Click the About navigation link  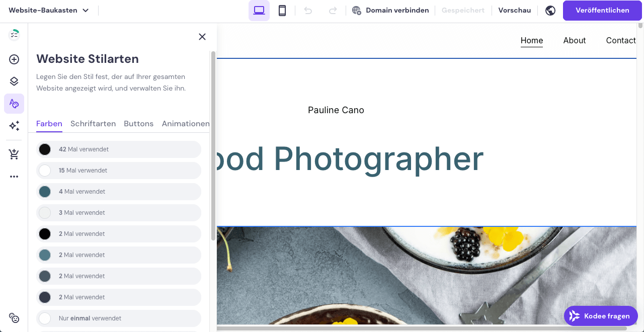(x=575, y=41)
